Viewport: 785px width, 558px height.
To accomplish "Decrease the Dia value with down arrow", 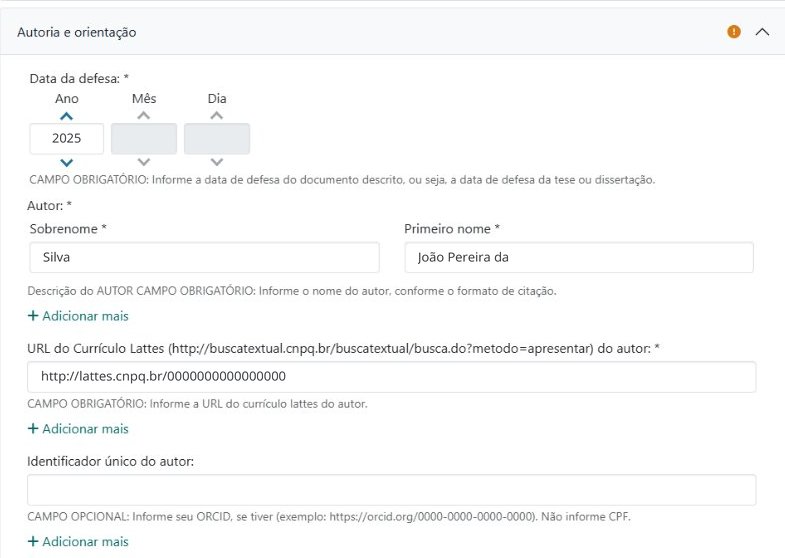I will tap(217, 162).
